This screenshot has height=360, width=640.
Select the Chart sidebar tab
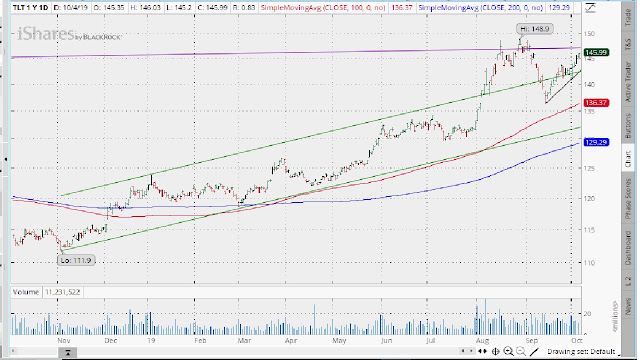pos(629,158)
